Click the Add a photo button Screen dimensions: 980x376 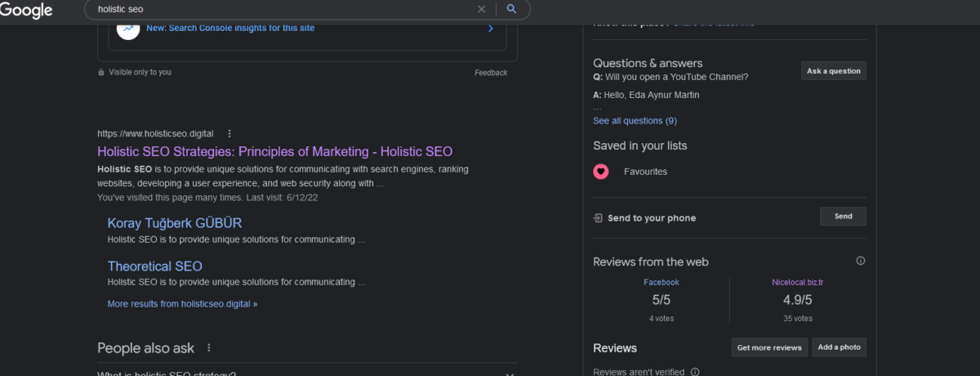[x=840, y=347]
